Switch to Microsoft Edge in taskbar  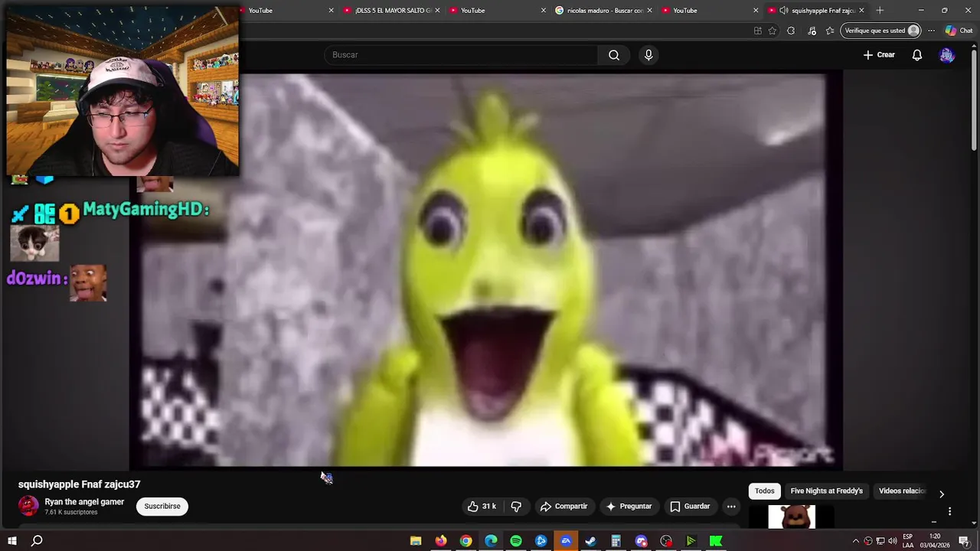(491, 541)
